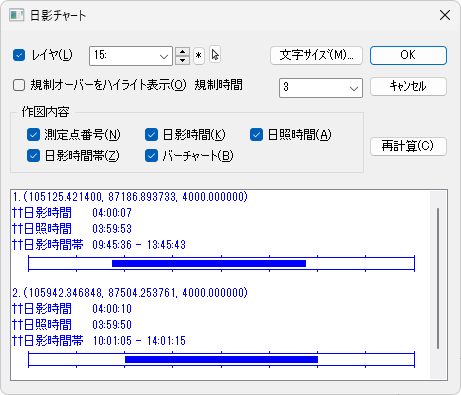Close the 日影チャート dialog
This screenshot has width=461, height=395.
coord(445,15)
